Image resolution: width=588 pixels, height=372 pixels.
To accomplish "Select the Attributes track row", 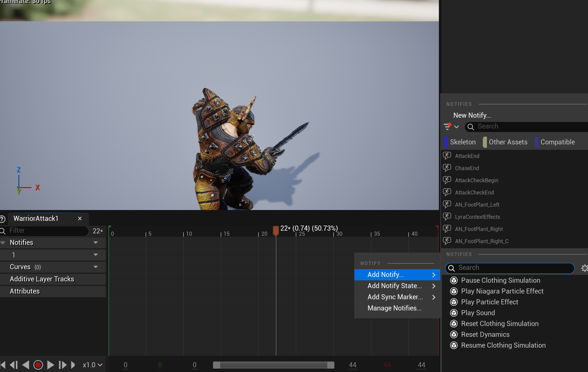I will [x=53, y=291].
